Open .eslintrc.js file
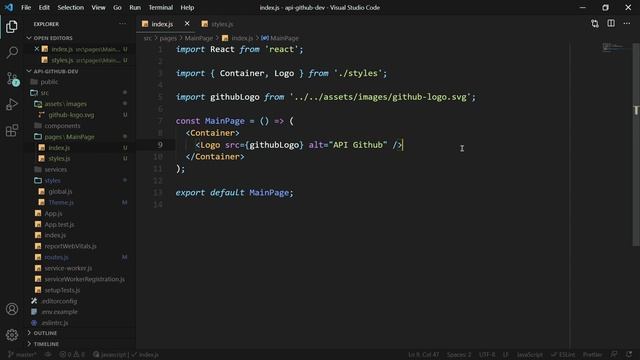 pyautogui.click(x=55, y=323)
